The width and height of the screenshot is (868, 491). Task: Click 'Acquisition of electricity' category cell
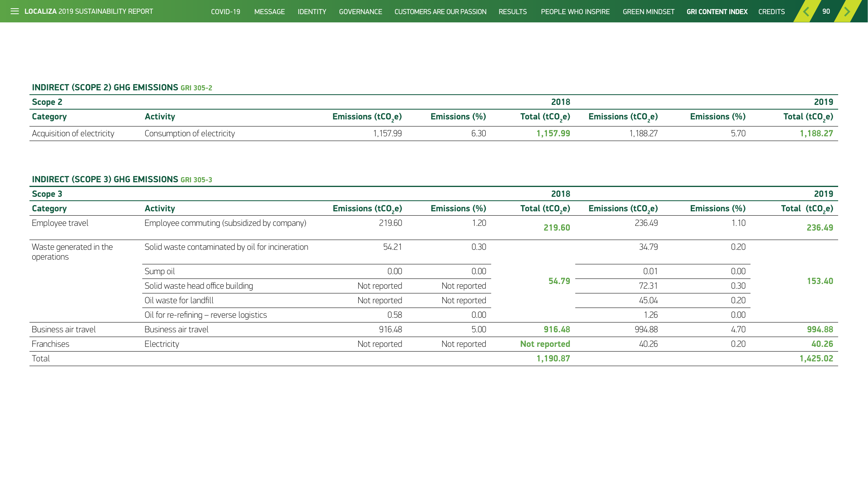[x=73, y=134]
